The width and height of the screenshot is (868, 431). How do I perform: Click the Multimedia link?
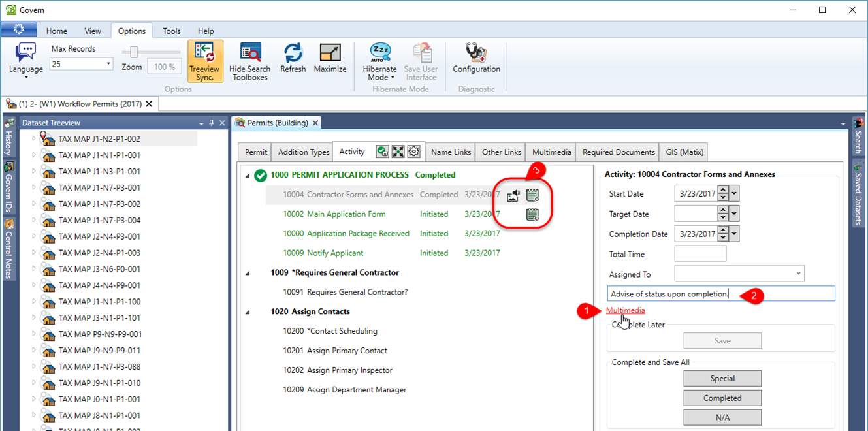click(625, 310)
